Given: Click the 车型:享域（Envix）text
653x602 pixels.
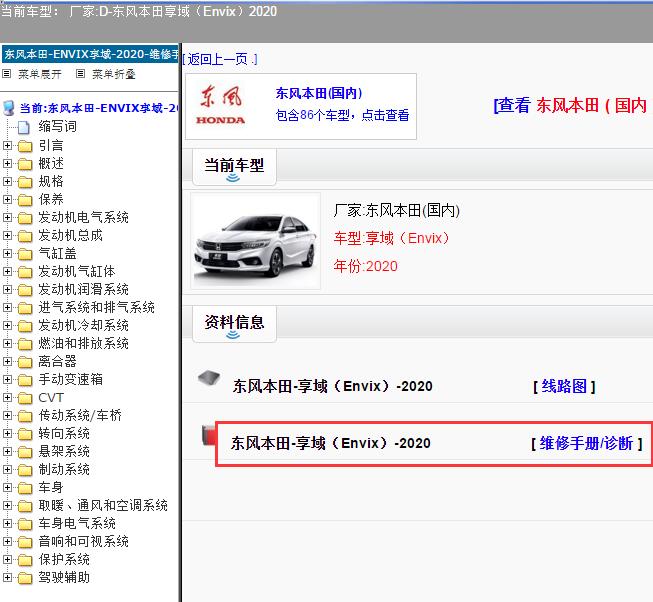Looking at the screenshot, I should point(391,238).
